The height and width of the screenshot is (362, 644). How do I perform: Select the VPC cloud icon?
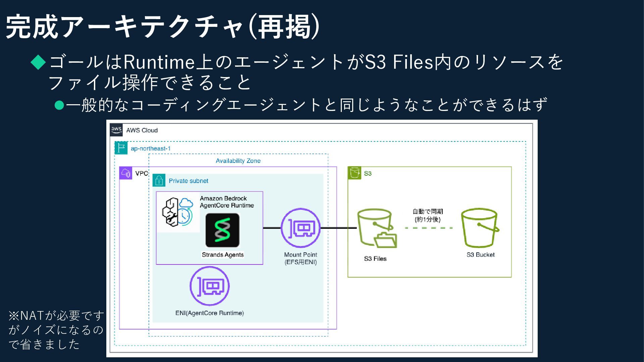pos(126,173)
